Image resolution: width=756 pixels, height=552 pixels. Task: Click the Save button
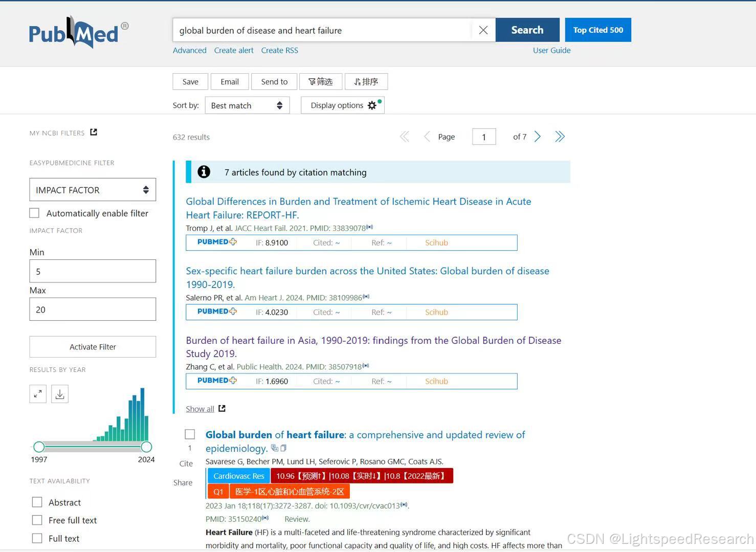coord(190,82)
